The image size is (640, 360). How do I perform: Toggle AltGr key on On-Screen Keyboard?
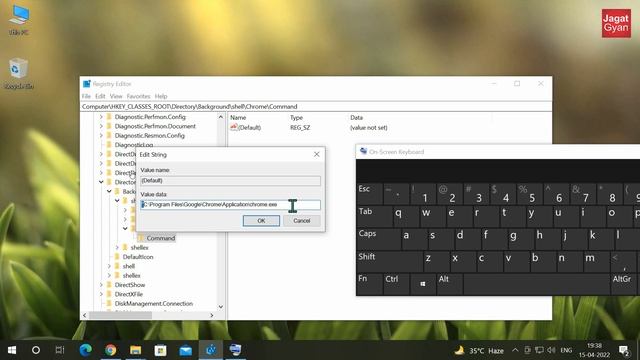point(623,284)
